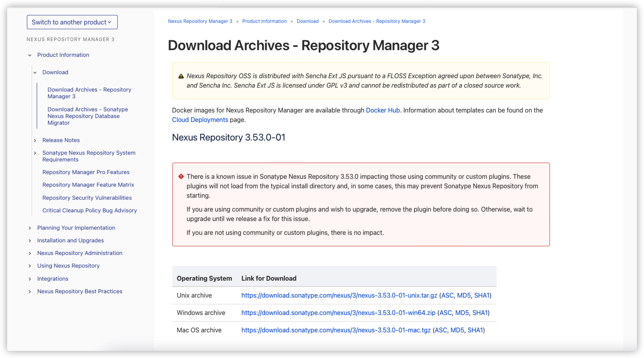The image size is (644, 358).
Task: Open MD5 checksum for Unix archive
Action: pyautogui.click(x=464, y=295)
